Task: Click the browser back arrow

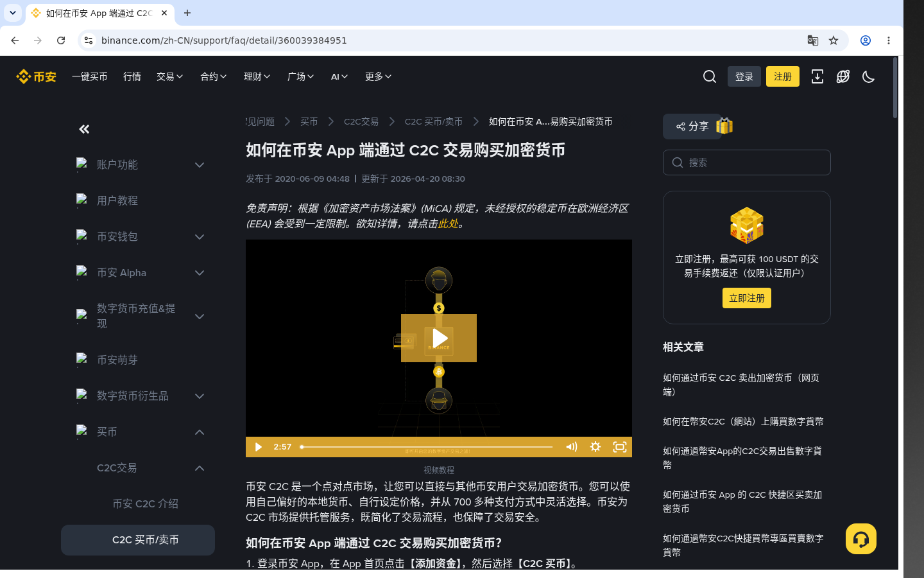Action: [15, 40]
